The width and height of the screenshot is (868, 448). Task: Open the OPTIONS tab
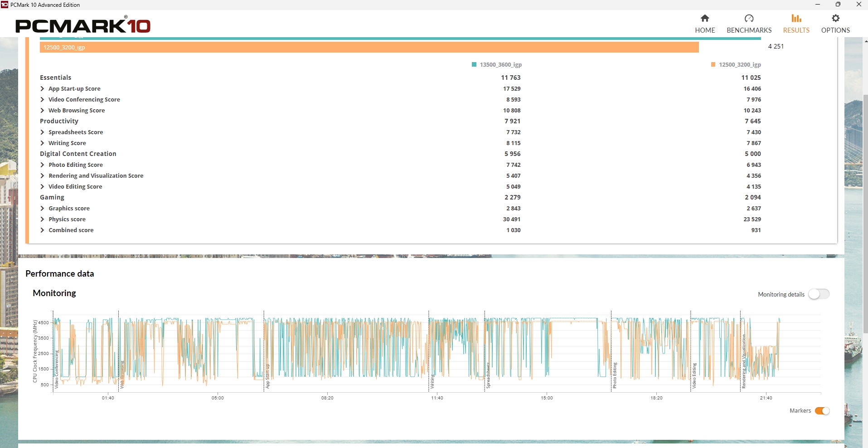(835, 24)
